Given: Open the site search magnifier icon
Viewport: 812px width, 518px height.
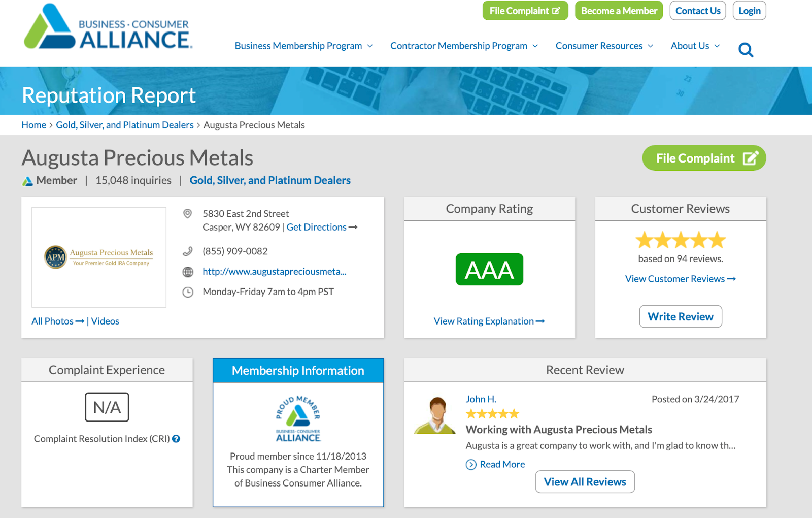Looking at the screenshot, I should [746, 50].
